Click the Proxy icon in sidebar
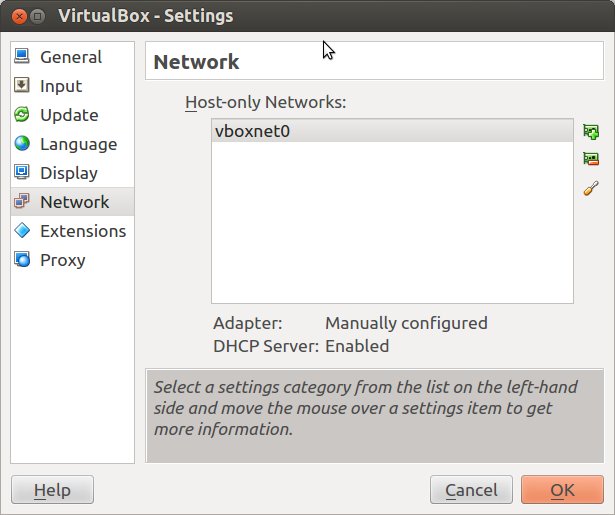Screen dimensions: 615x515 [x=22, y=259]
